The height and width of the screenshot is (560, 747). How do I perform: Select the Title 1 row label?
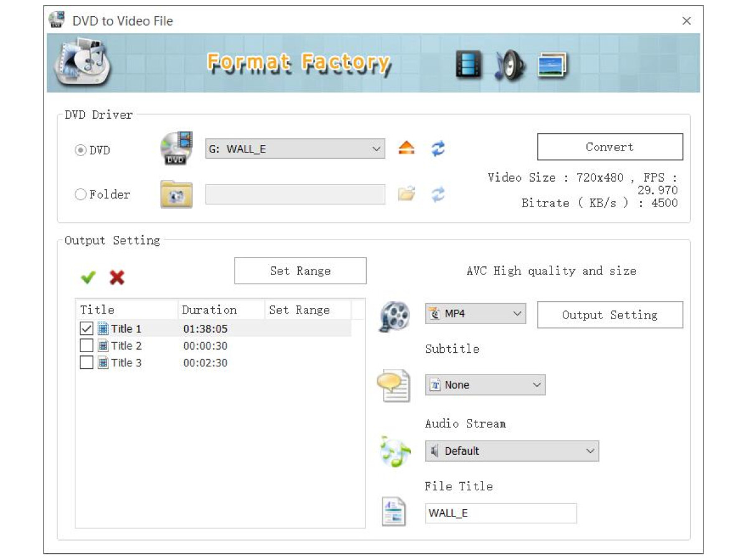pos(126,329)
